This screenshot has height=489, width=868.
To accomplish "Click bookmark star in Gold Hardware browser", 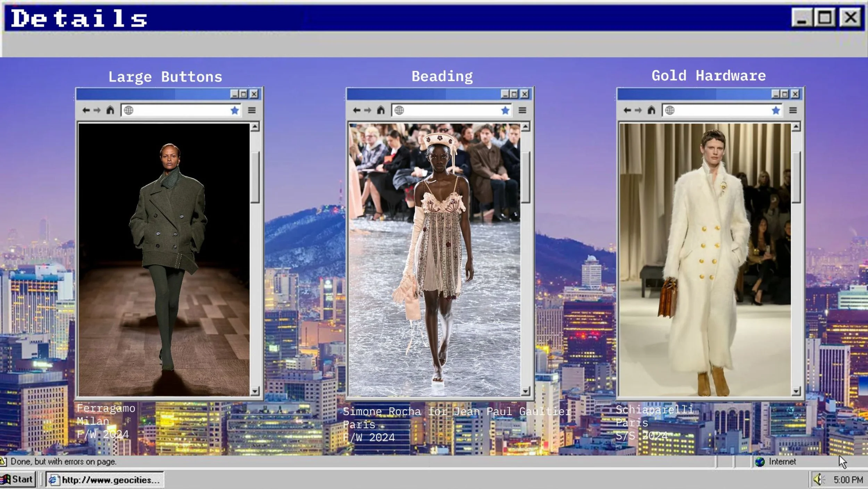I will [776, 111].
